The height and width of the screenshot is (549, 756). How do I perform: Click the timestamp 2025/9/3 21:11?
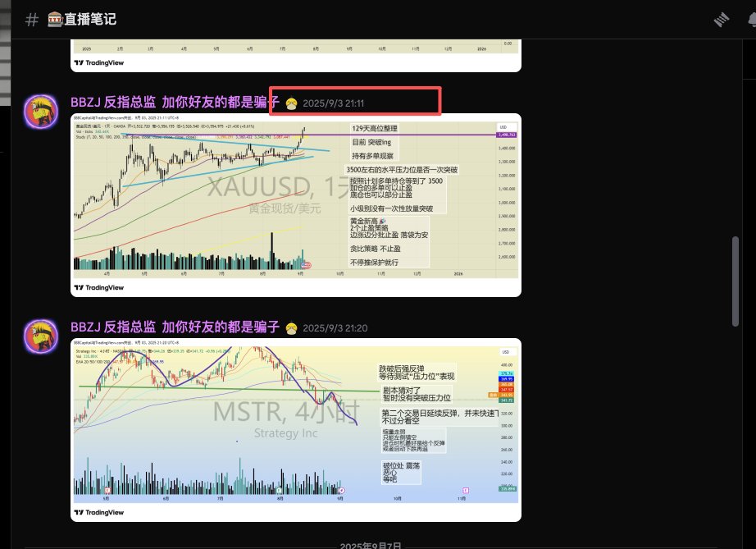[x=333, y=103]
